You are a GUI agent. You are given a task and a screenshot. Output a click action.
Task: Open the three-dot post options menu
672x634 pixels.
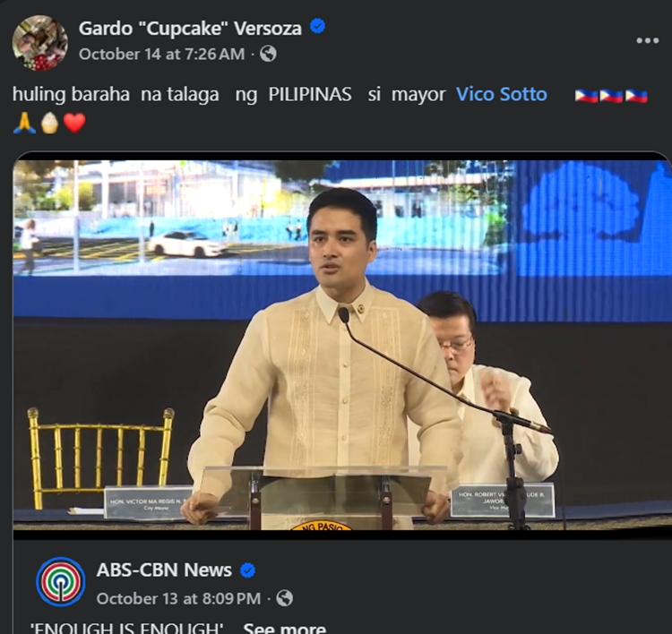click(647, 40)
